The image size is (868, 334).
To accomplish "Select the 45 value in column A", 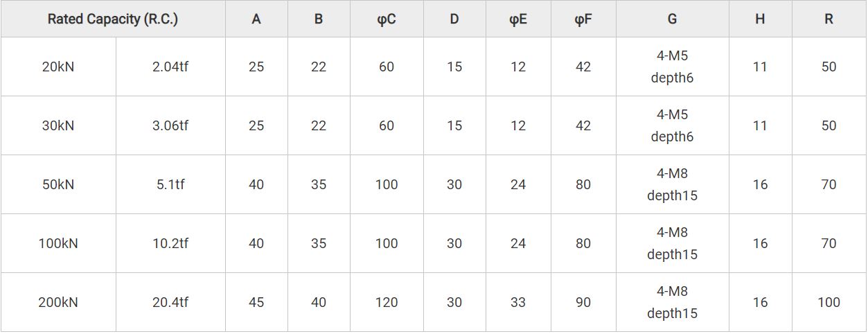I will click(256, 303).
